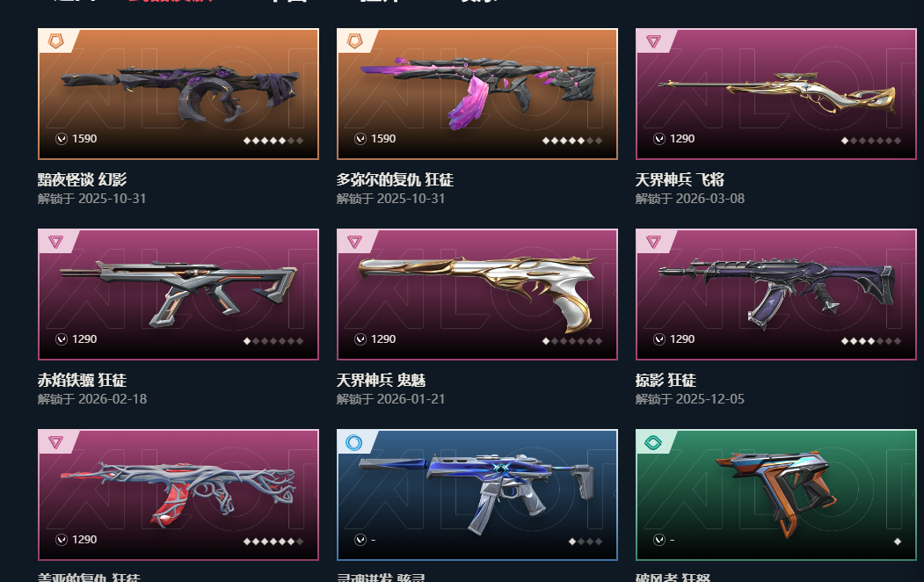Click blue circle tier icon on SMG card
Screen dimensions: 924x582
(x=354, y=442)
